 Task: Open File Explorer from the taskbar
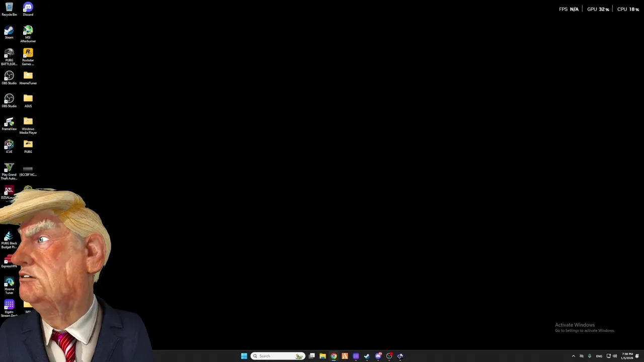point(323,356)
